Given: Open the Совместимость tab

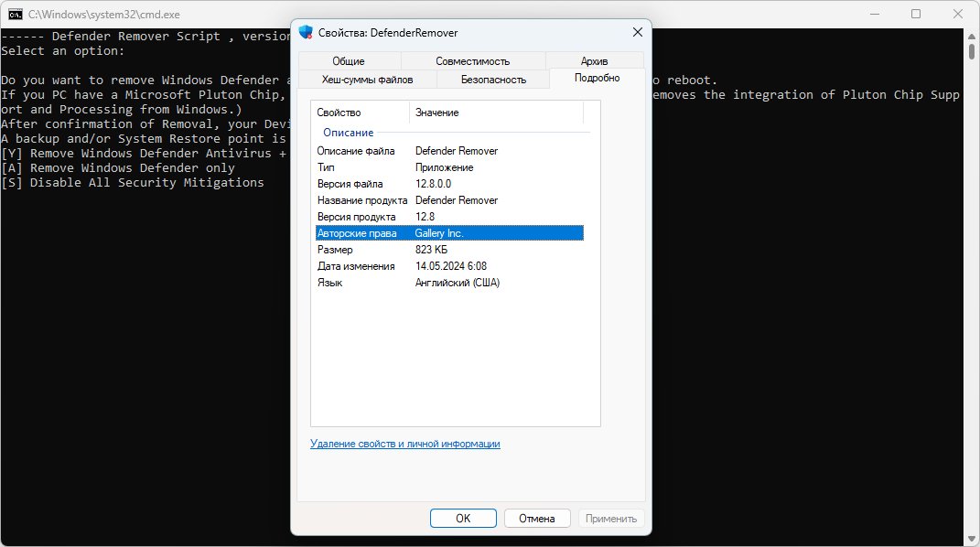Looking at the screenshot, I should tap(472, 61).
